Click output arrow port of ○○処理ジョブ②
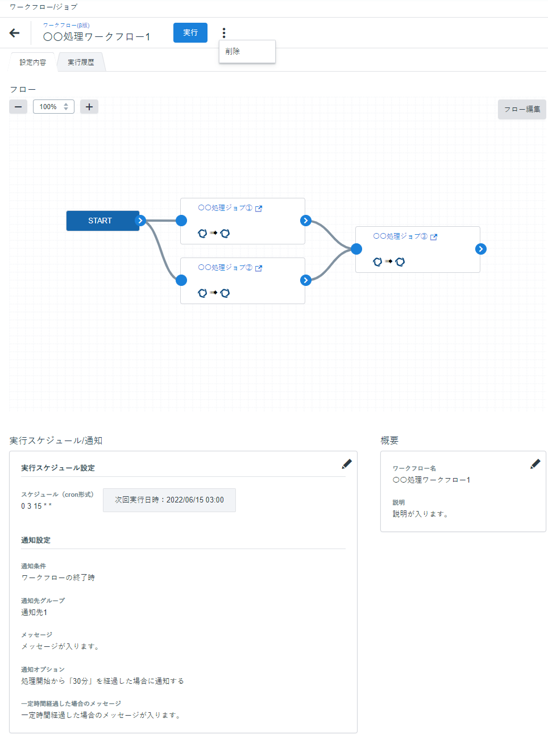The width and height of the screenshot is (548, 756). (306, 280)
